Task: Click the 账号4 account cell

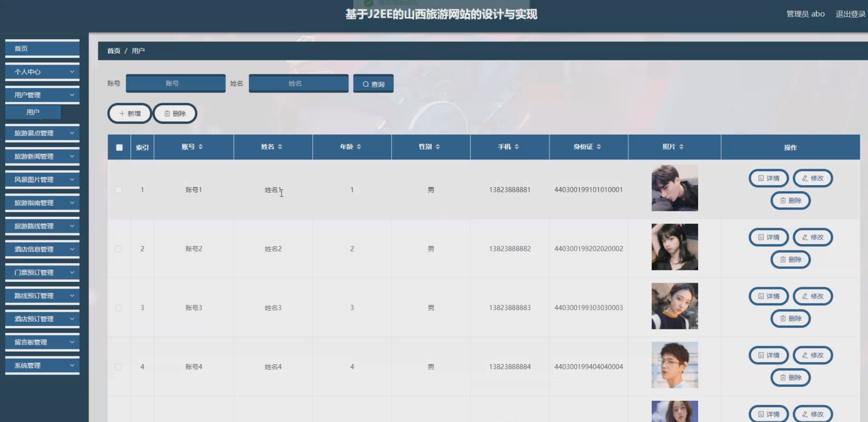Action: [x=194, y=367]
